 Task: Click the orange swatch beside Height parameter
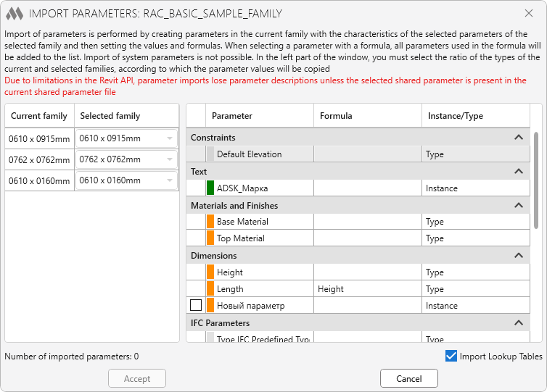210,272
